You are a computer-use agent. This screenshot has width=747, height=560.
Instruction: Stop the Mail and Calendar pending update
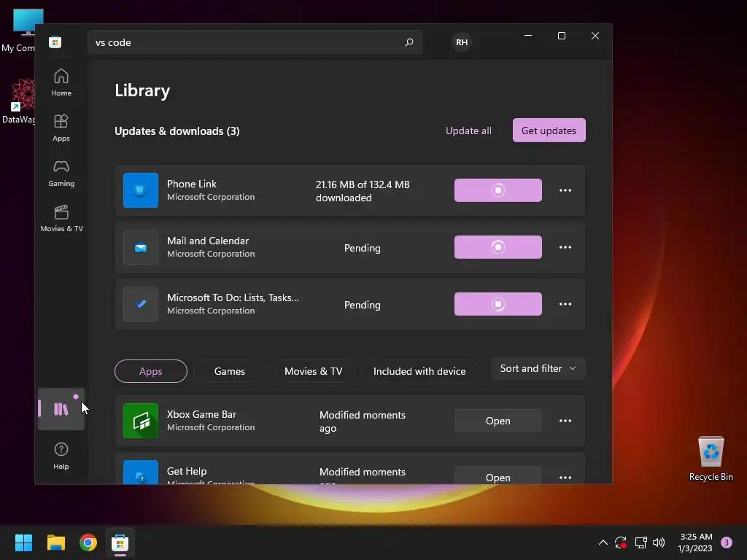[498, 247]
